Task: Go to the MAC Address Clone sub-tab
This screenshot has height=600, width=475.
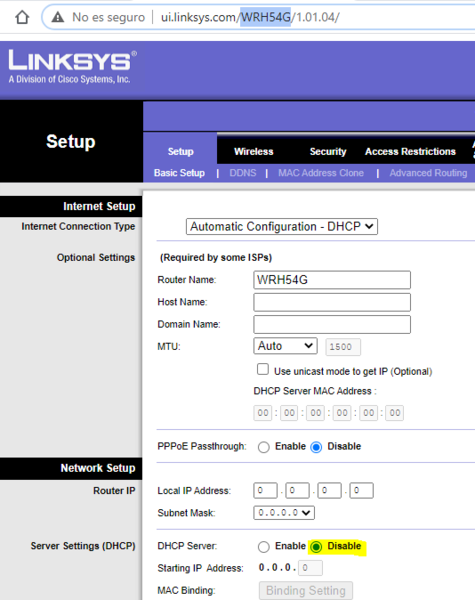Action: [321, 173]
